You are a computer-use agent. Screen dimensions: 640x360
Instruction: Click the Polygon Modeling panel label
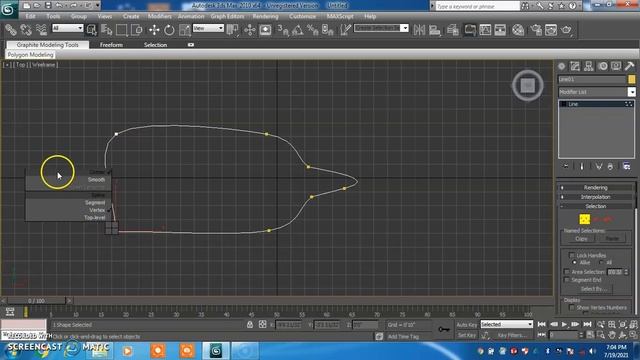pyautogui.click(x=31, y=55)
